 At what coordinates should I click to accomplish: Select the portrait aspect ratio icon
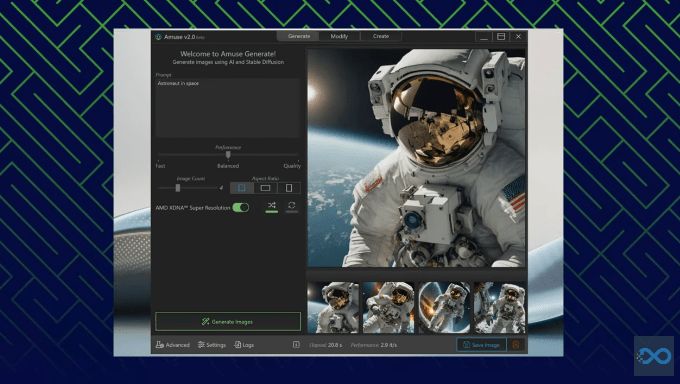pos(289,188)
